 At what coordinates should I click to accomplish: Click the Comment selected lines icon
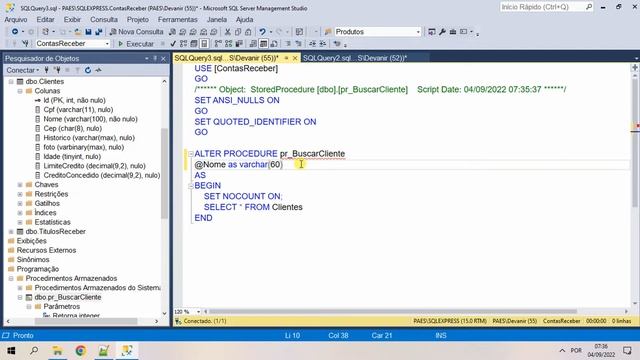click(288, 44)
